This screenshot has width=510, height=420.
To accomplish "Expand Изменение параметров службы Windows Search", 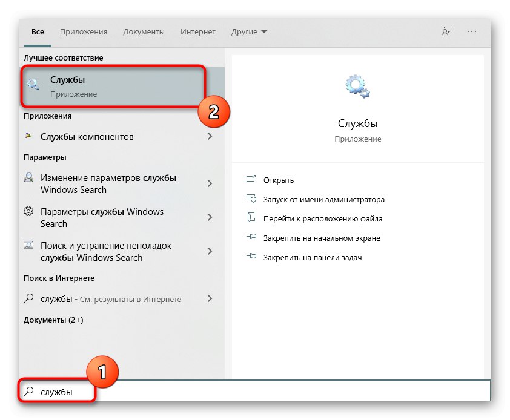I will 210,183.
